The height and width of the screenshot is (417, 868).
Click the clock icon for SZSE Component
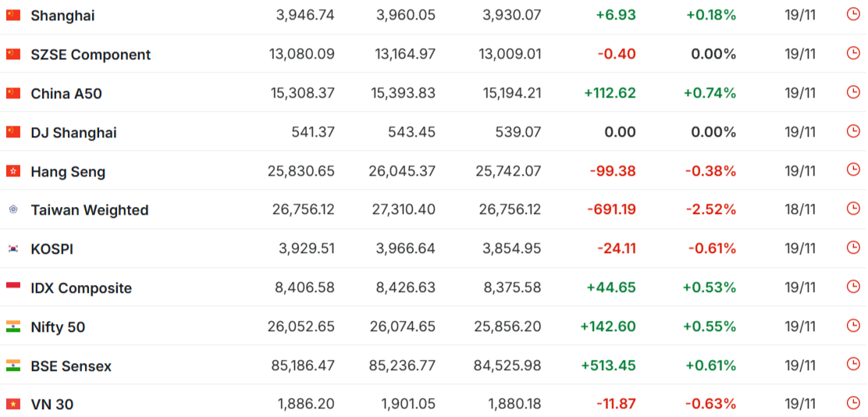[x=853, y=53]
